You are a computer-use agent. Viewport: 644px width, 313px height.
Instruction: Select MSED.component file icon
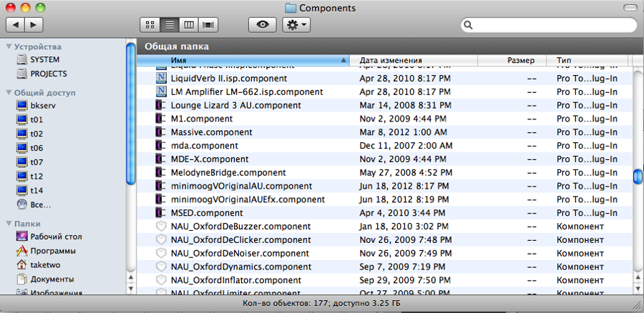click(x=161, y=214)
